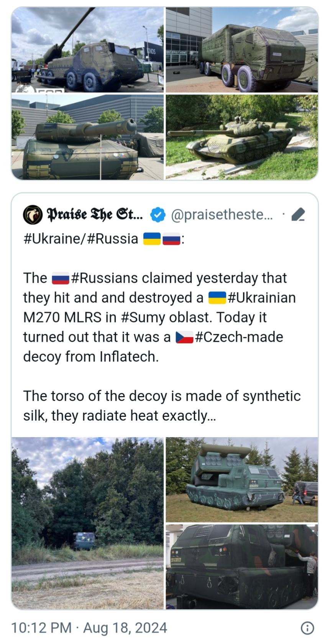The height and width of the screenshot is (644, 325).
Task: Tap the info icon beside the timestamp
Action: click(x=308, y=628)
